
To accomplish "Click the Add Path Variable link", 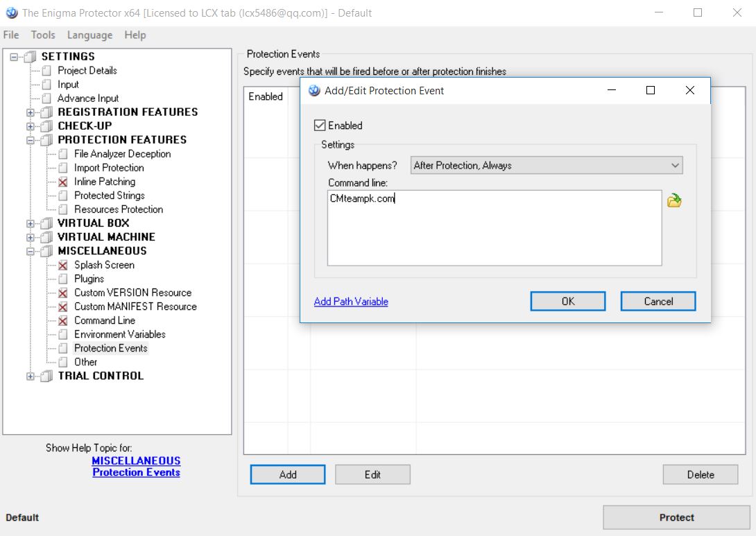I will click(x=351, y=301).
